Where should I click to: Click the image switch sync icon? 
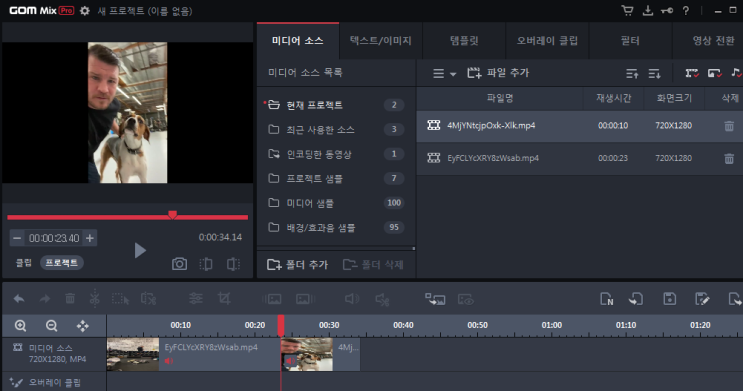click(435, 299)
